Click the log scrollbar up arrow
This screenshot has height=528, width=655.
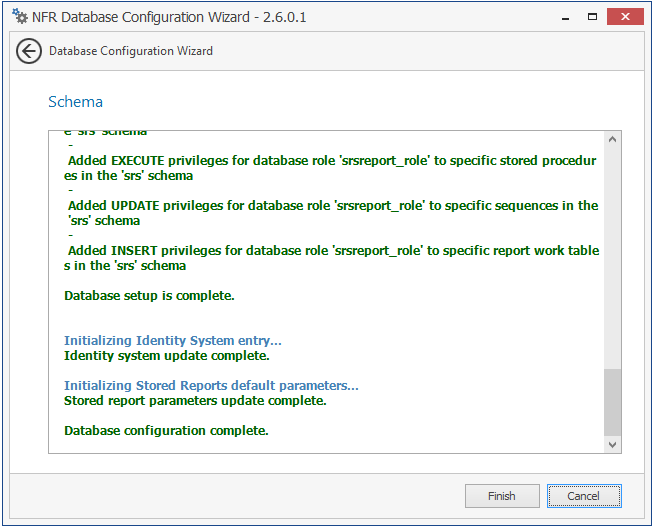pos(613,139)
